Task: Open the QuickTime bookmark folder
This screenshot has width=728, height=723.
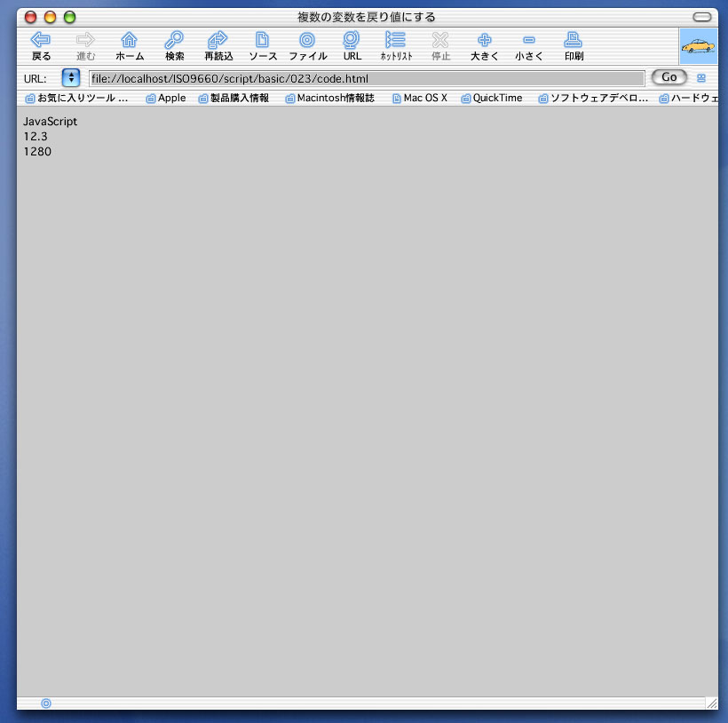Action: point(492,98)
